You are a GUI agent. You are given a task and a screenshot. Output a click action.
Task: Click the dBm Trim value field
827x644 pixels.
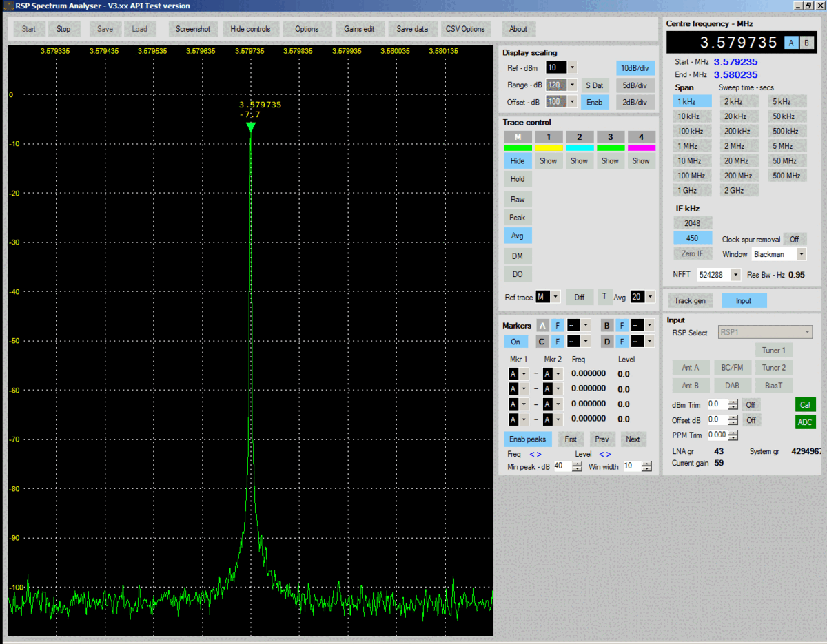coord(717,404)
